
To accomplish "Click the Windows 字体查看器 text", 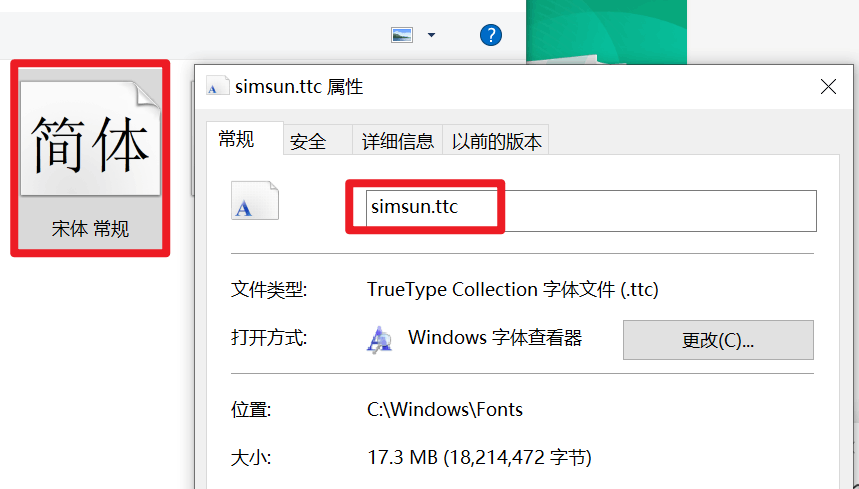I will pyautogui.click(x=495, y=338).
